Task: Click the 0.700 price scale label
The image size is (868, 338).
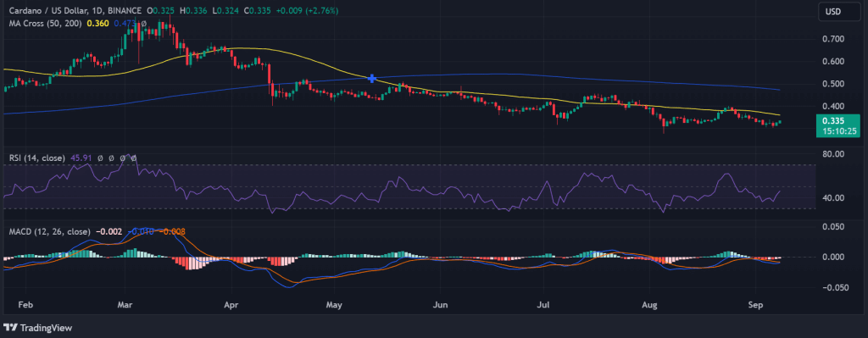Action: (x=833, y=39)
